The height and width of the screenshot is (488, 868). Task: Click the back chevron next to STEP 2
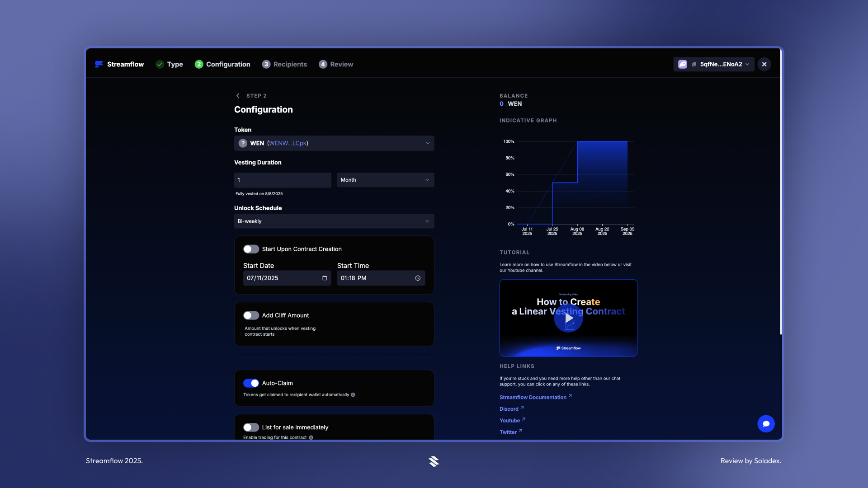pyautogui.click(x=238, y=96)
